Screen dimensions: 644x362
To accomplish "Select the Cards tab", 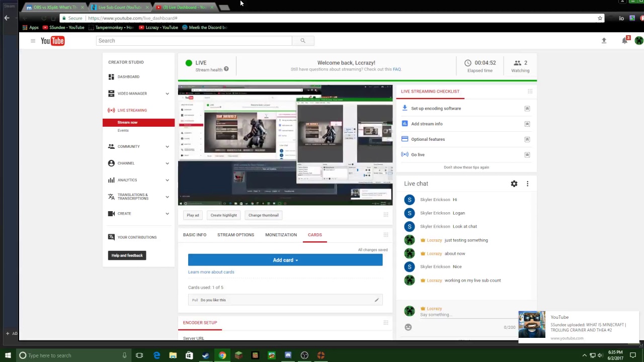I will [315, 235].
